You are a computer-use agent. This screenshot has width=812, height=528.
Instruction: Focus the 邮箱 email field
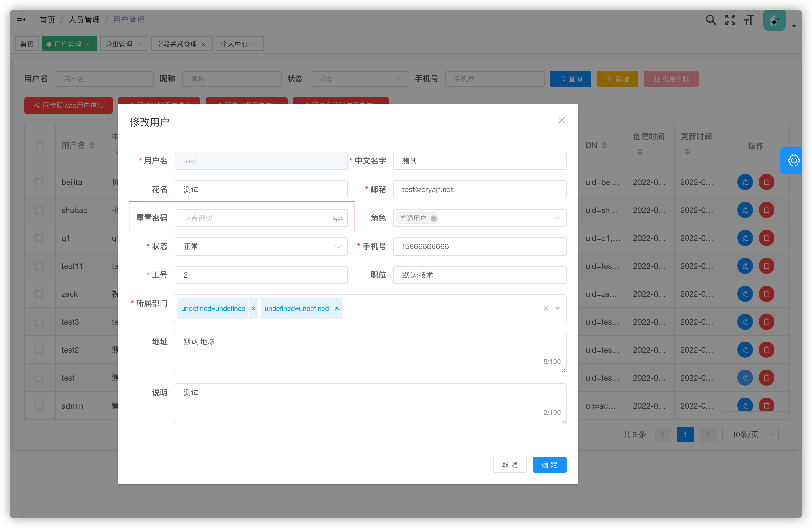[x=479, y=189]
